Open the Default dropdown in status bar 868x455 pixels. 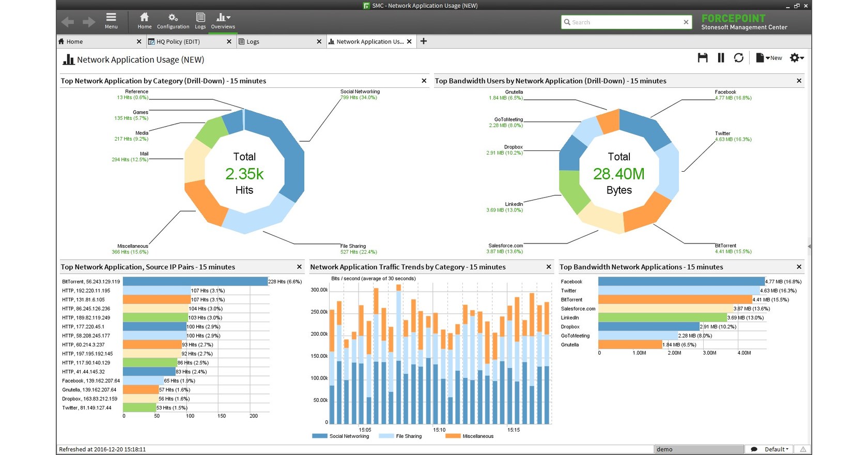[777, 449]
